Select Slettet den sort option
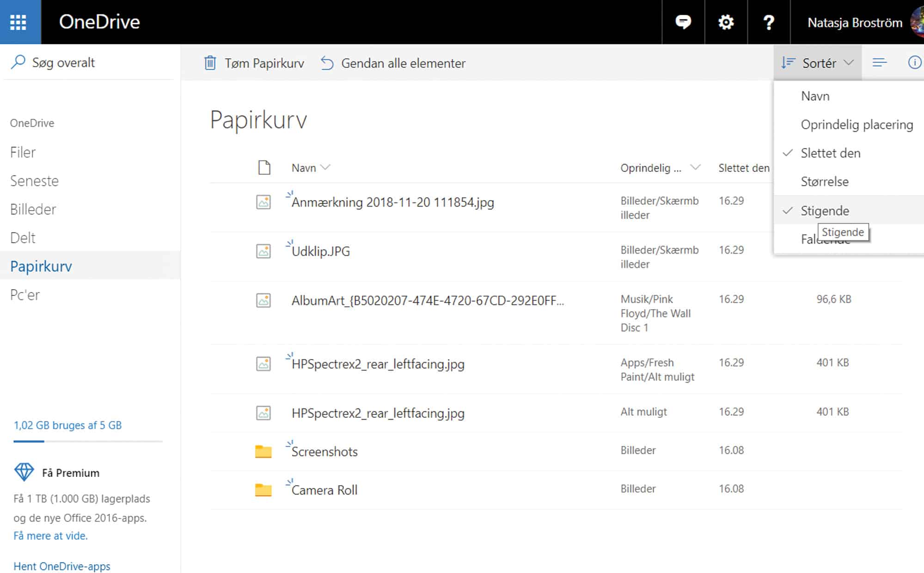 [830, 153]
